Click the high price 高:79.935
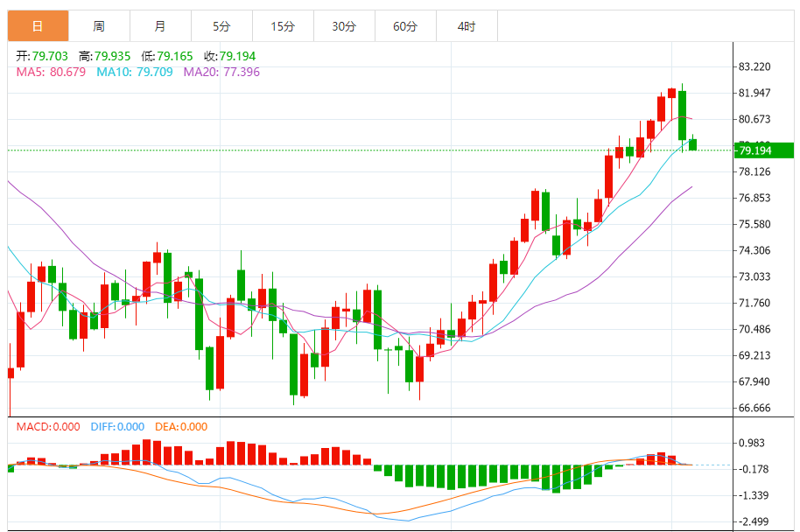 (104, 56)
